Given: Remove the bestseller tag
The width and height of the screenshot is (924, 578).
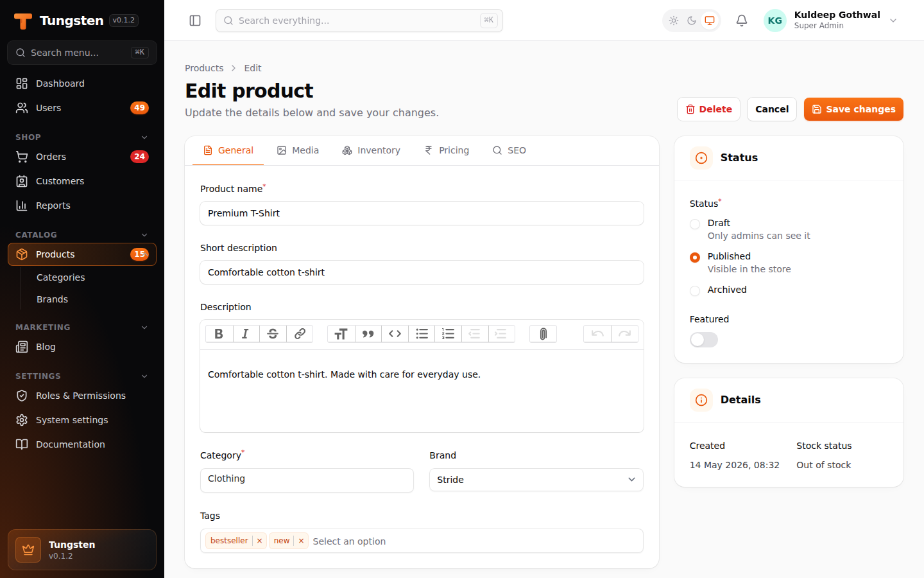Looking at the screenshot, I should coord(259,541).
